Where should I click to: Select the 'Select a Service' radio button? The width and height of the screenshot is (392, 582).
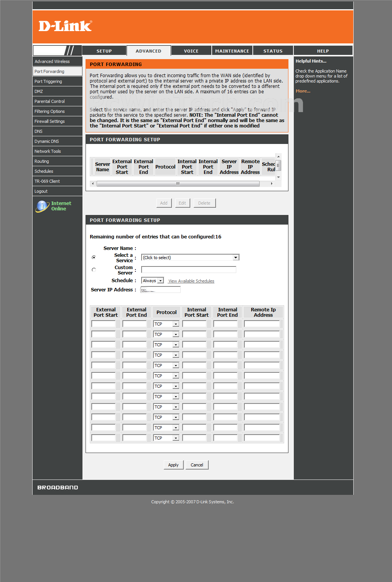(x=94, y=258)
